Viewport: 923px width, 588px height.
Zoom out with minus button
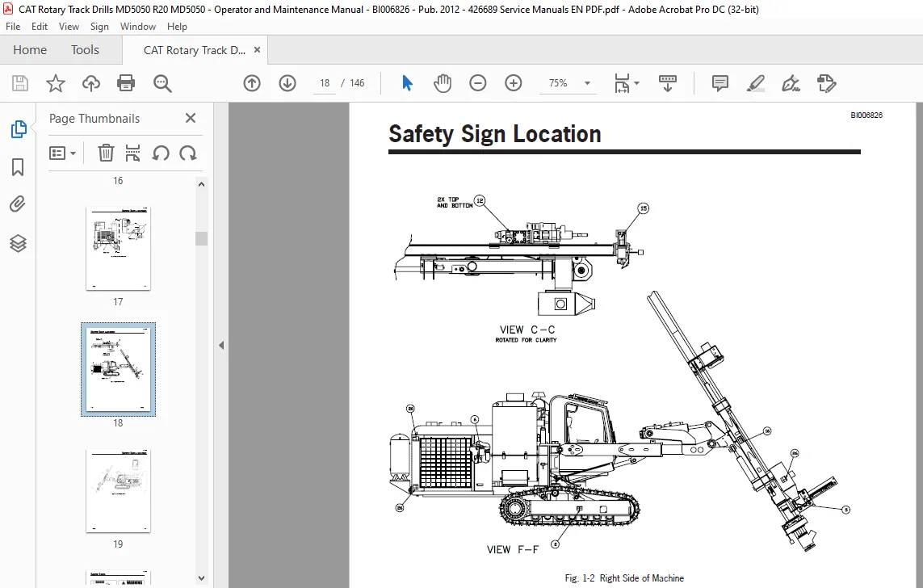[x=478, y=83]
